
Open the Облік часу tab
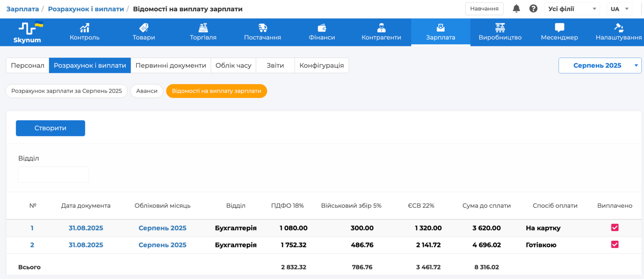[x=233, y=66]
